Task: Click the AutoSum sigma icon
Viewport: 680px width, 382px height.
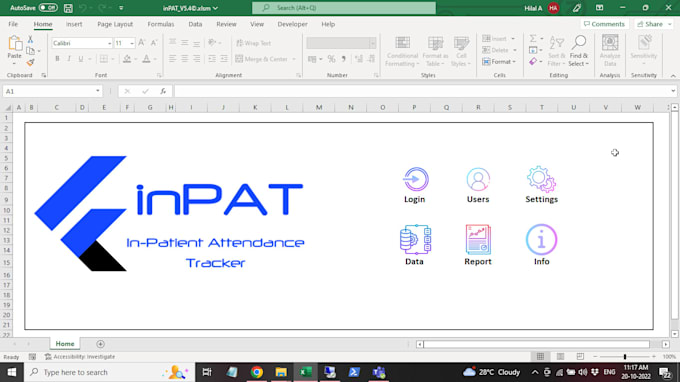Action: 533,39
